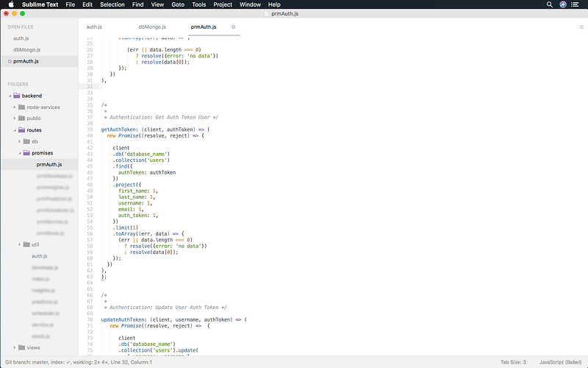Open auth.js under Open Files

21,38
